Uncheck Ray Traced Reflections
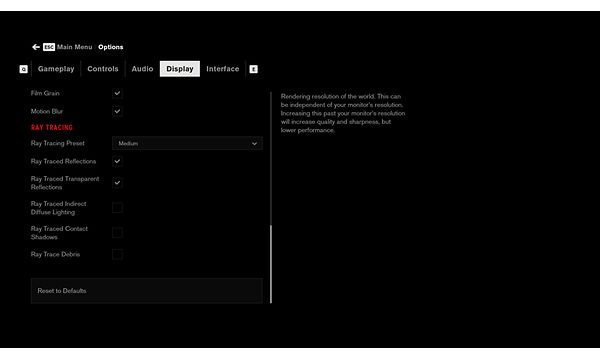This screenshot has width=600, height=360. coord(117,161)
